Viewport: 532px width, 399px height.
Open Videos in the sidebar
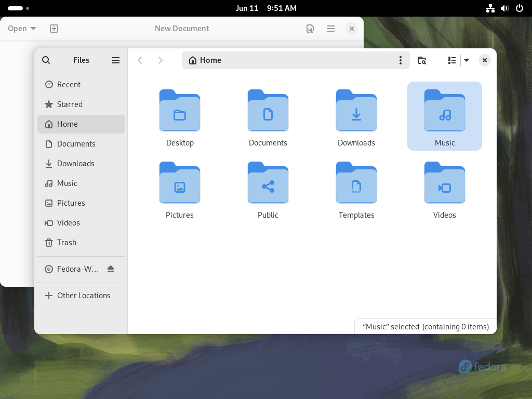pos(81,222)
